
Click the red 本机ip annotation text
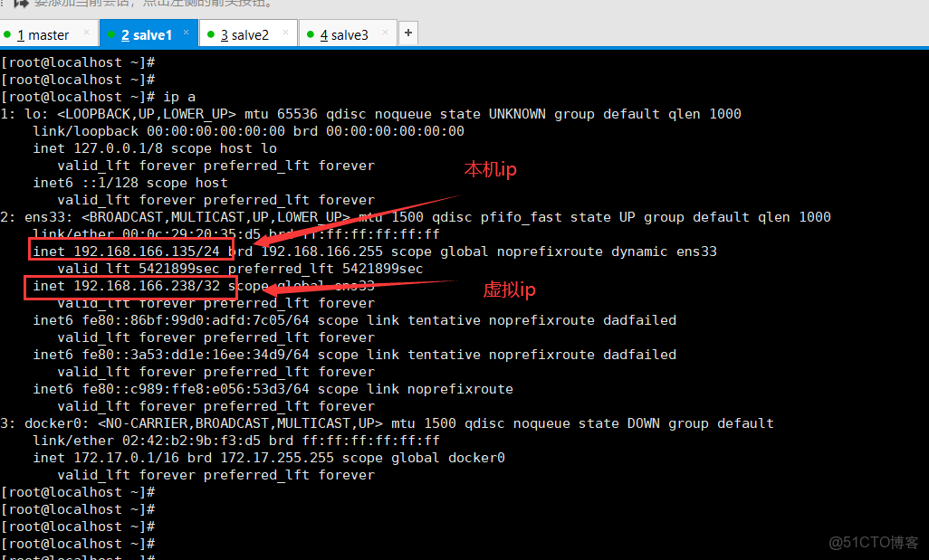click(490, 169)
